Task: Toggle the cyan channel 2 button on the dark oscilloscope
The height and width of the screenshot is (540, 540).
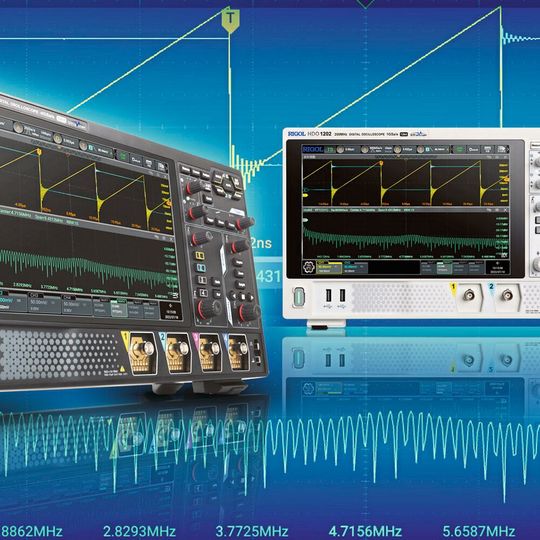Action: click(201, 268)
